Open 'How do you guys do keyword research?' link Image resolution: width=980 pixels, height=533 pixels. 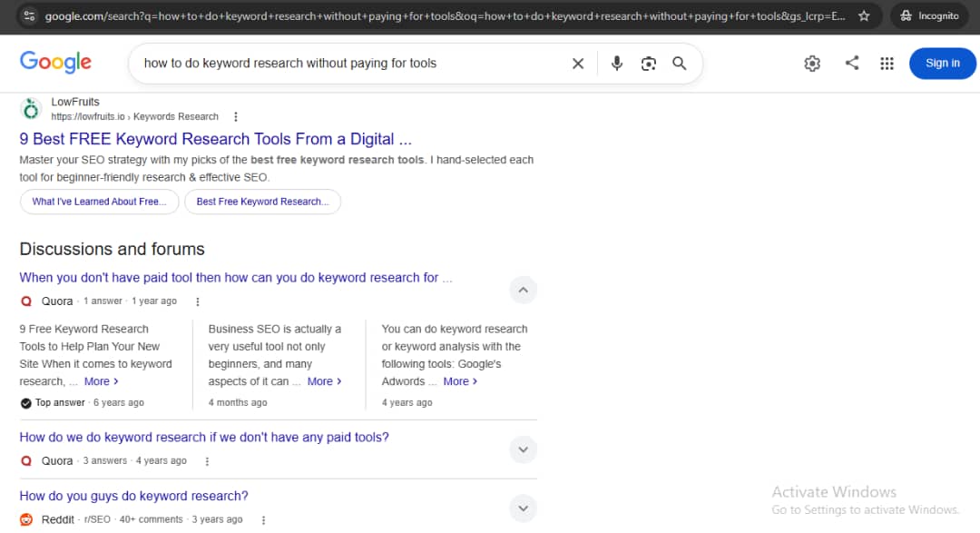click(x=133, y=496)
